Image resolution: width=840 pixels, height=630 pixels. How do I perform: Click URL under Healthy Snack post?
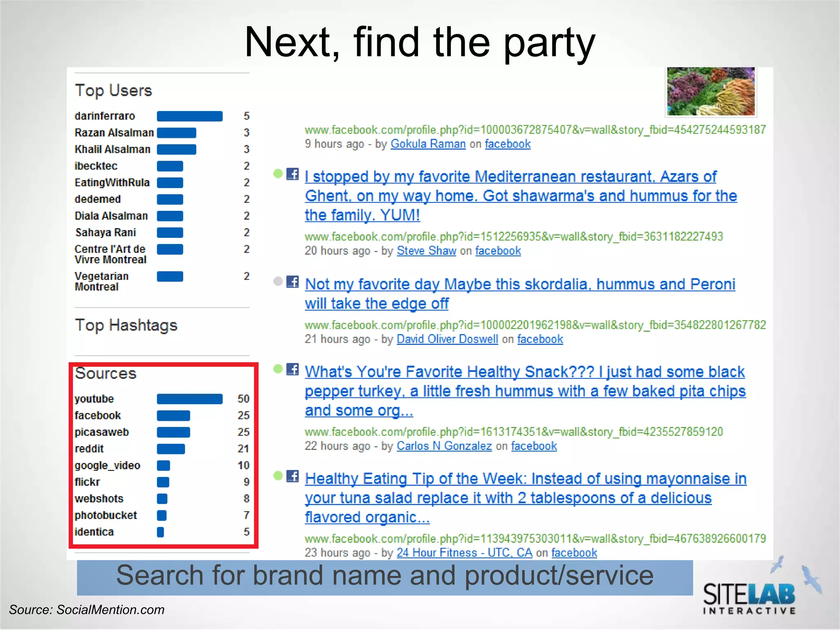point(514,432)
